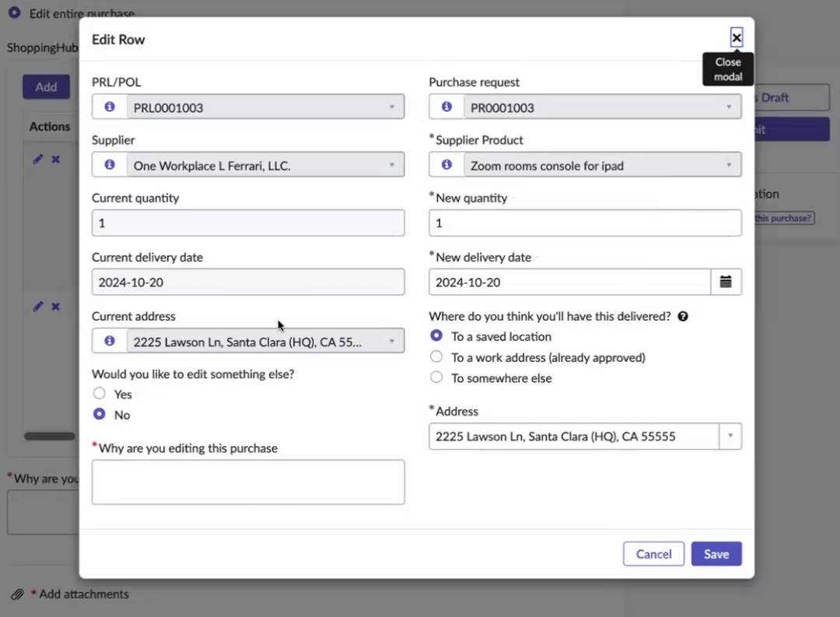The height and width of the screenshot is (617, 840).
Task: Select 'To a saved location' radio option
Action: 436,335
